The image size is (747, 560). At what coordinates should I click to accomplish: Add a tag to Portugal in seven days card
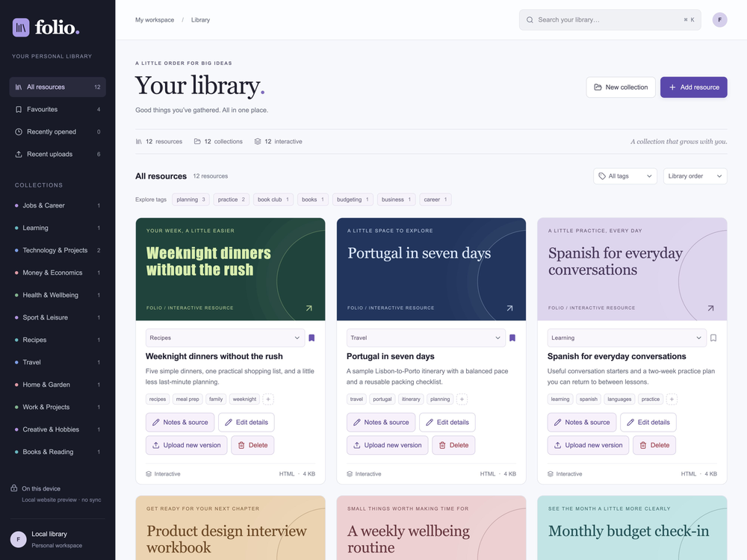(x=462, y=399)
